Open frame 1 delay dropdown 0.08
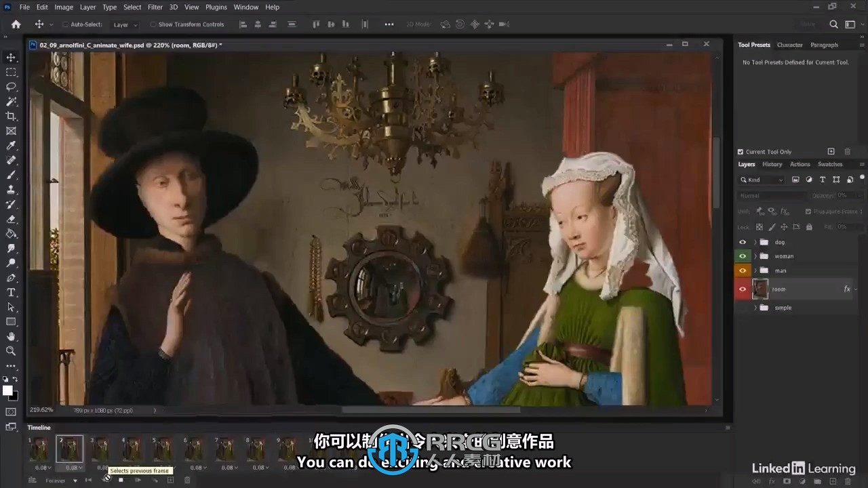This screenshot has width=868, height=488. pos(42,468)
